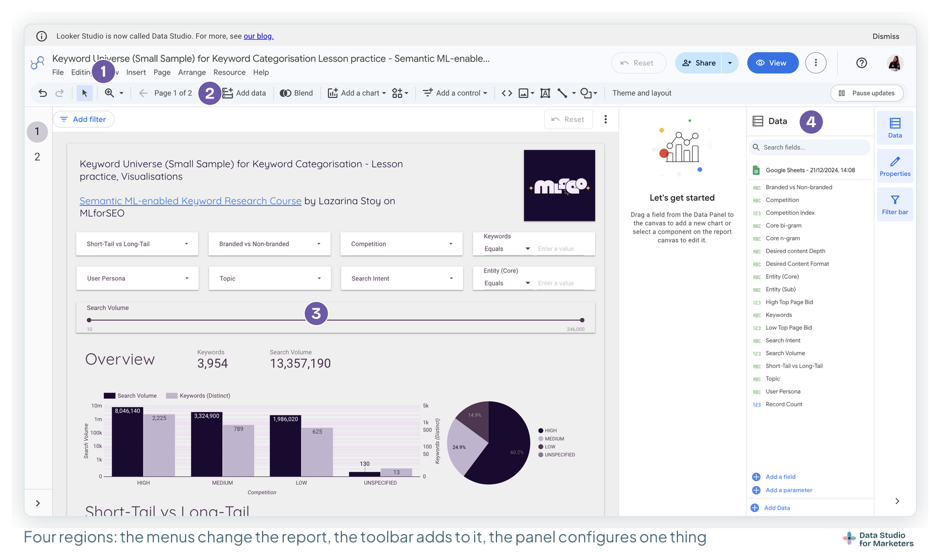Click the Undo arrow icon
The height and width of the screenshot is (560, 940).
pyautogui.click(x=42, y=93)
